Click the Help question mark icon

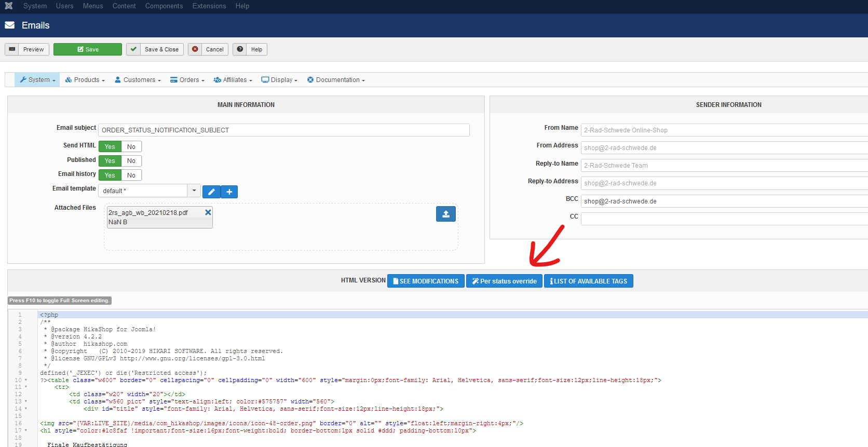(x=240, y=49)
